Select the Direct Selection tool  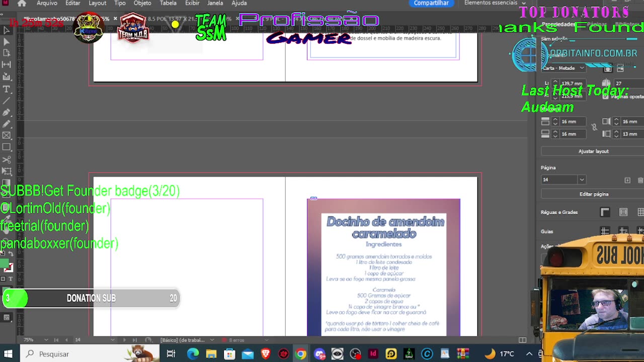(x=7, y=42)
